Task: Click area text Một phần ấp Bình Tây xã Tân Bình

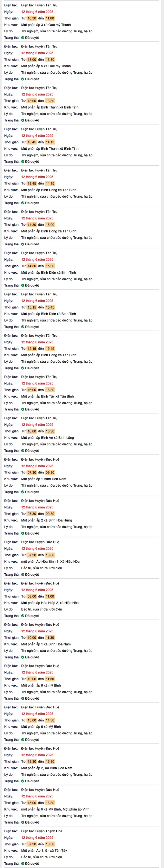Action: pos(47,396)
